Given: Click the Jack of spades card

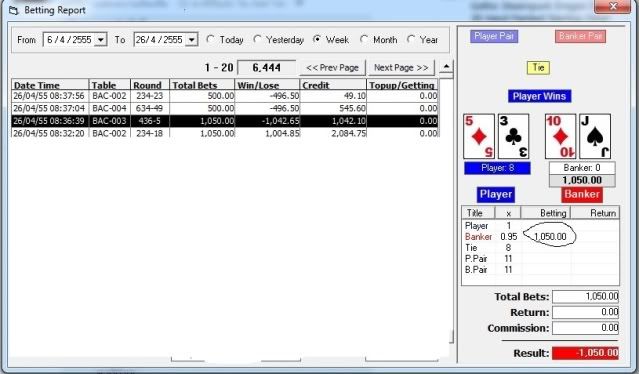Looking at the screenshot, I should coord(595,136).
